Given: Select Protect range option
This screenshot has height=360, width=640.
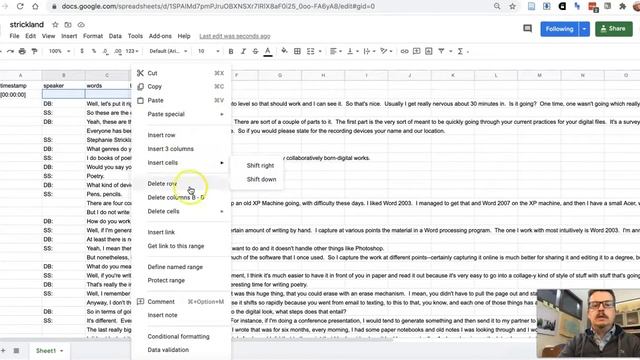Looking at the screenshot, I should [180, 280].
